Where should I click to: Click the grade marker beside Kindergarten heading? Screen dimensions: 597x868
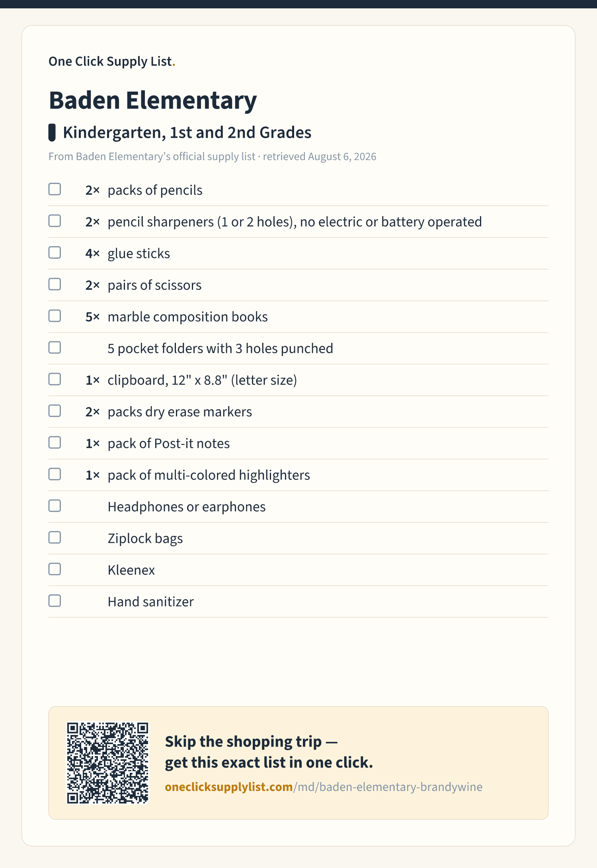[52, 133]
